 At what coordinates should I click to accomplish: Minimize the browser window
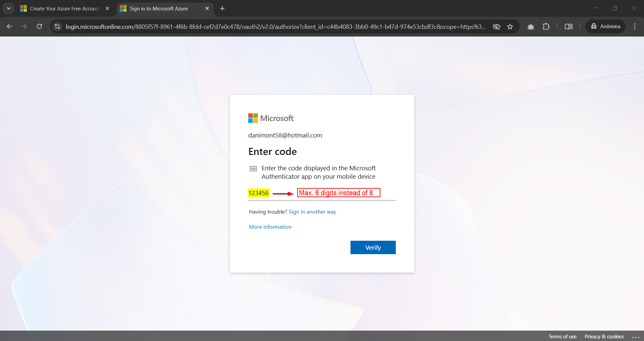596,8
